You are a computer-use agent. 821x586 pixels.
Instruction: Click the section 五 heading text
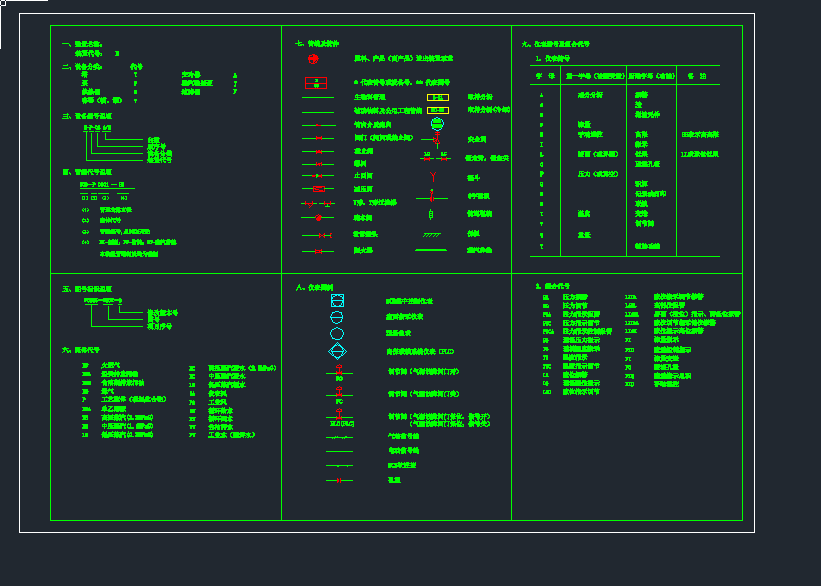tap(86, 288)
